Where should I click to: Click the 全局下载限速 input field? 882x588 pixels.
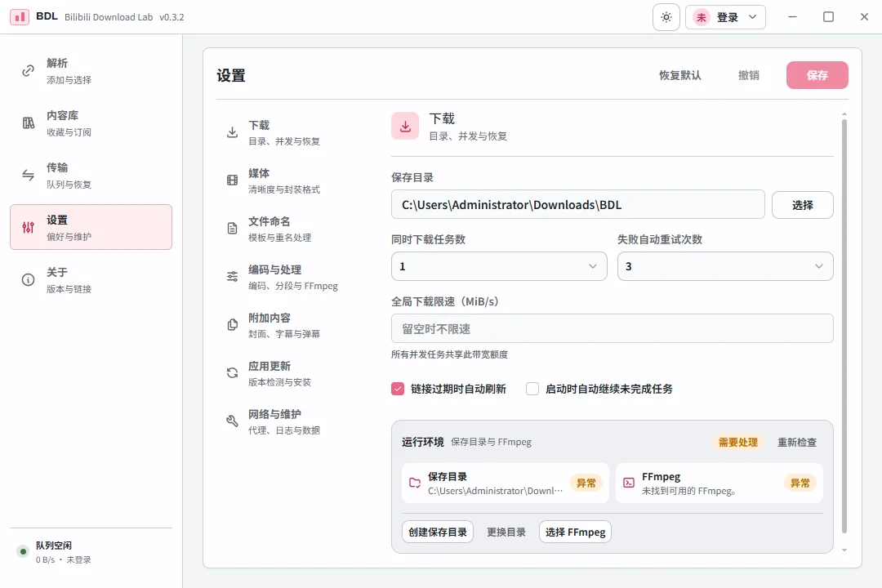pyautogui.click(x=612, y=328)
